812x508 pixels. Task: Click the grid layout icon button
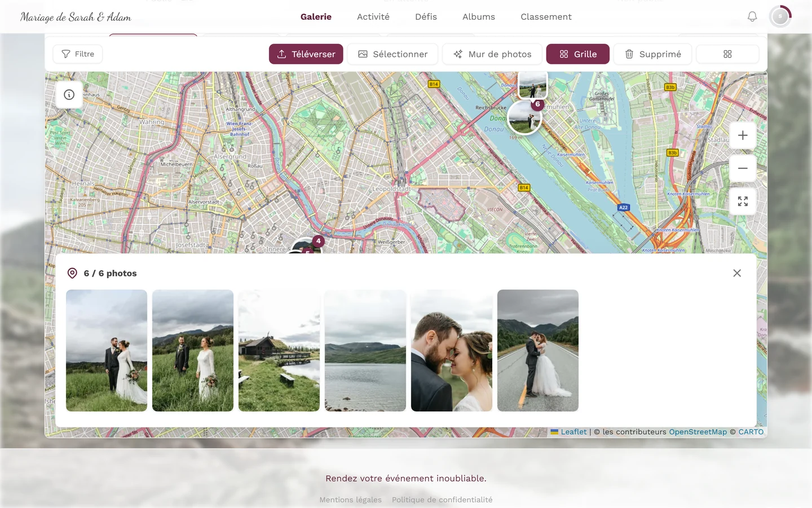point(727,54)
